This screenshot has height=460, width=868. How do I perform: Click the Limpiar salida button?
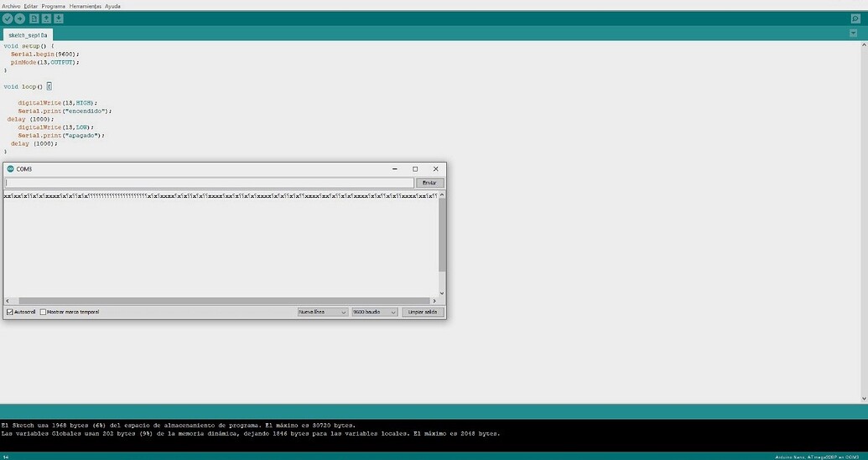[423, 312]
